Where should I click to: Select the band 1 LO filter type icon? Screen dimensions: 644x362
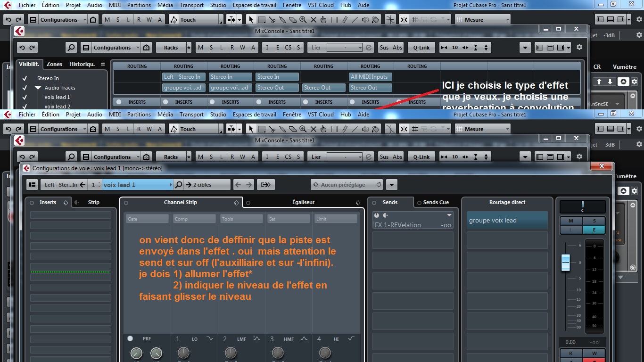[x=210, y=339]
